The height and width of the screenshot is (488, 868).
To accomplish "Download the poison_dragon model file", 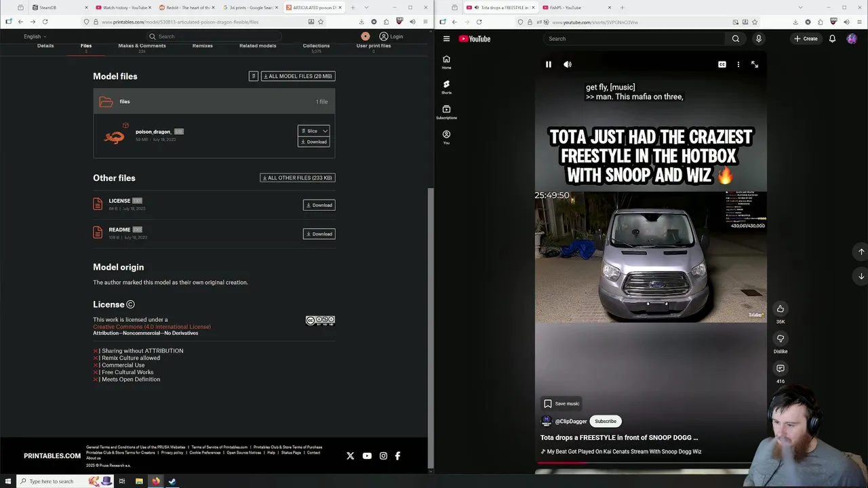I will pyautogui.click(x=314, y=142).
